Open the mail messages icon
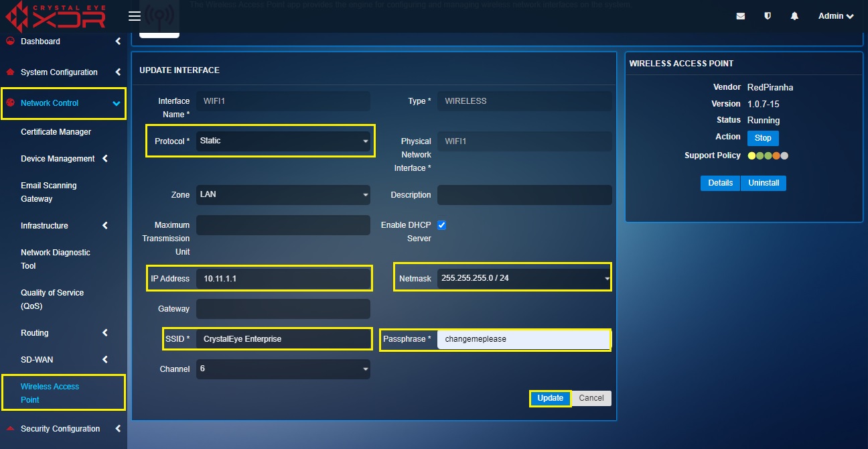Image resolution: width=868 pixels, height=449 pixels. click(x=740, y=16)
